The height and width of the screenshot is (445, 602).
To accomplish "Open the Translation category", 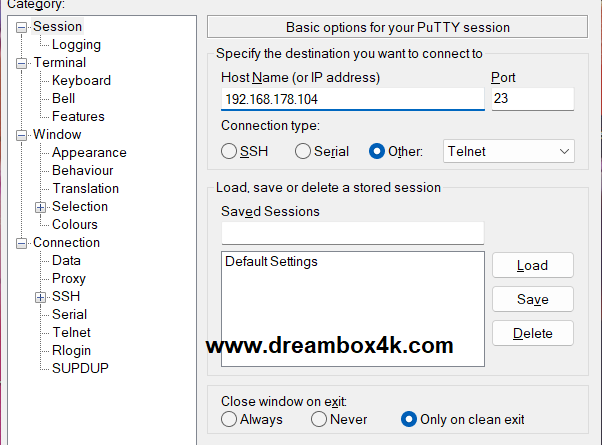I will 86,189.
